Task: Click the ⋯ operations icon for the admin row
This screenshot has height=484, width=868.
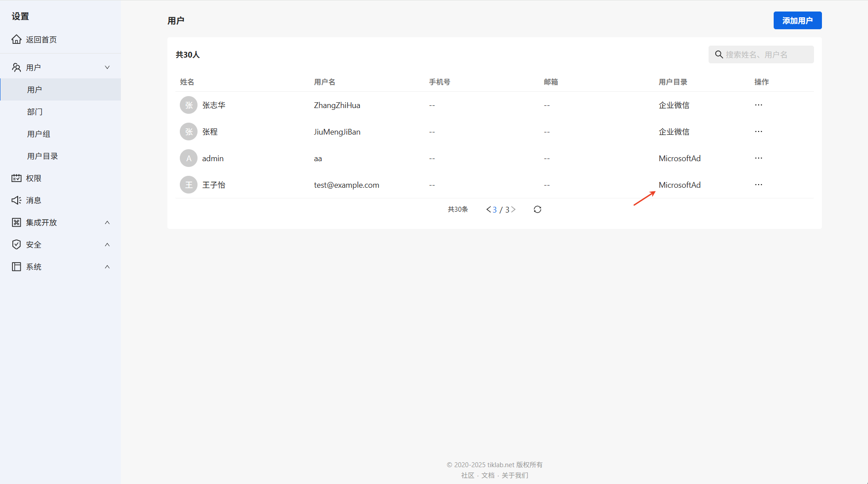Action: point(758,158)
